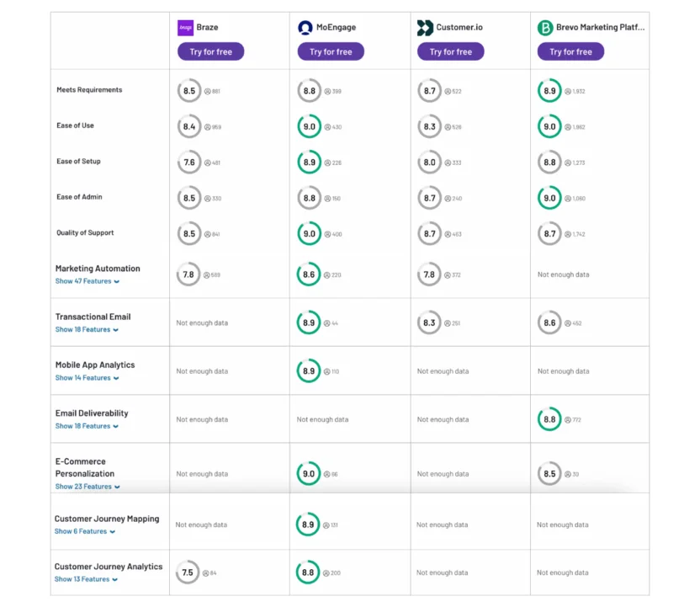Select Braze's 7.6 Ease of Setup rating circle
Screen dimensions: 700x607
pyautogui.click(x=188, y=162)
